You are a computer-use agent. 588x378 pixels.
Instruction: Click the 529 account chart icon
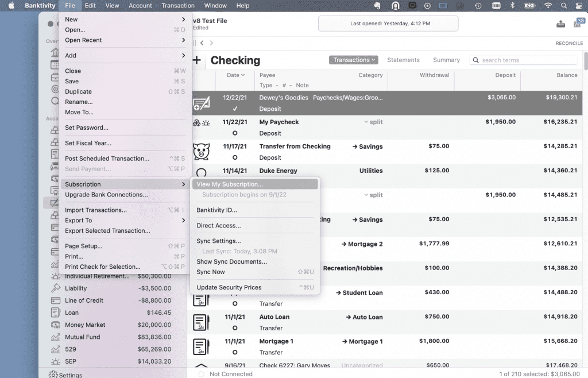(56, 349)
